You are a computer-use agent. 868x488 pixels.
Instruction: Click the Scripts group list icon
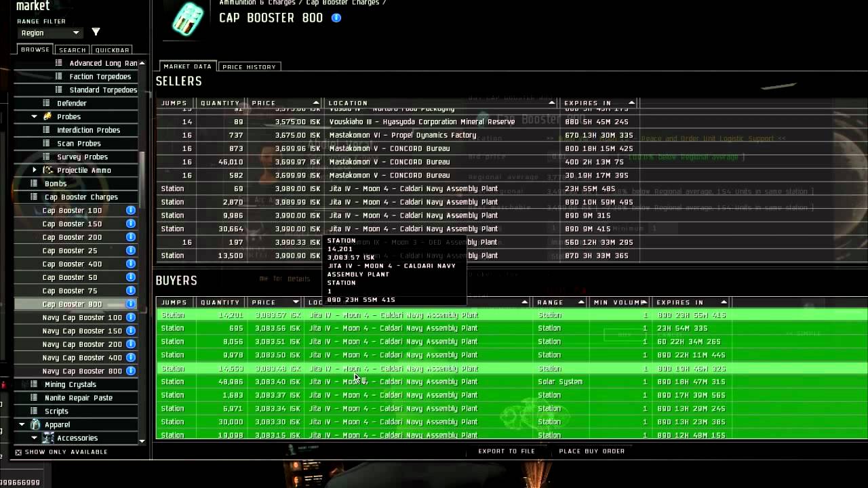34,411
